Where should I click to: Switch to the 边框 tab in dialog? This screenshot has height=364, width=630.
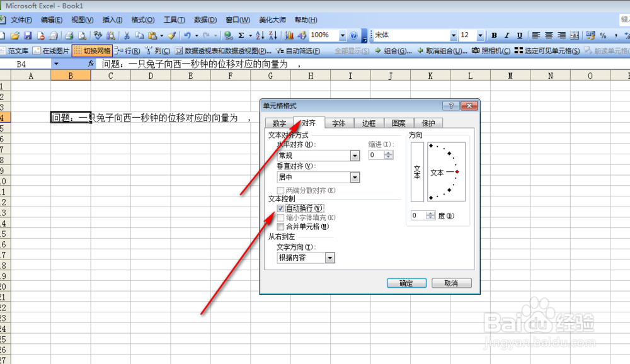click(369, 123)
